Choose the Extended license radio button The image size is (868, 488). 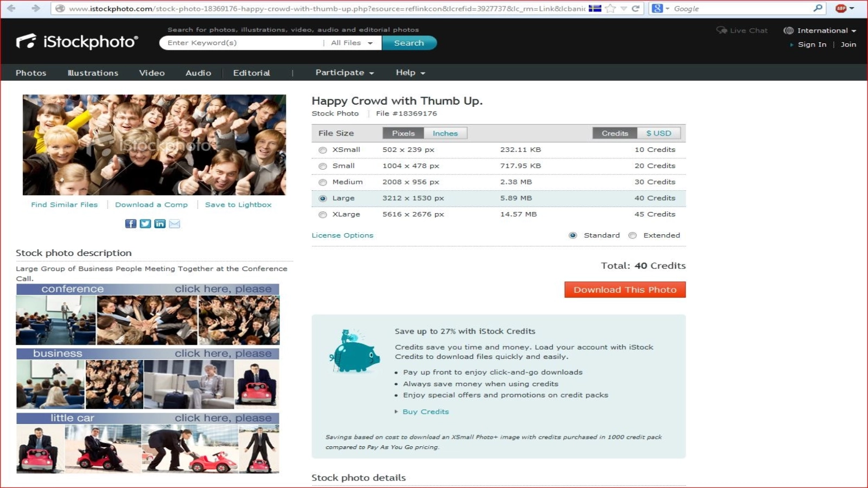[633, 235]
